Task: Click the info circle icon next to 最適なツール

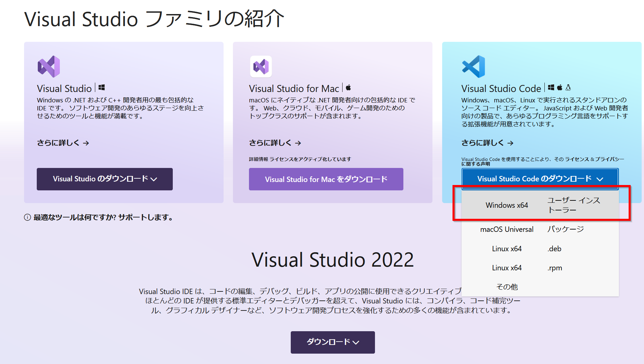Action: point(27,217)
